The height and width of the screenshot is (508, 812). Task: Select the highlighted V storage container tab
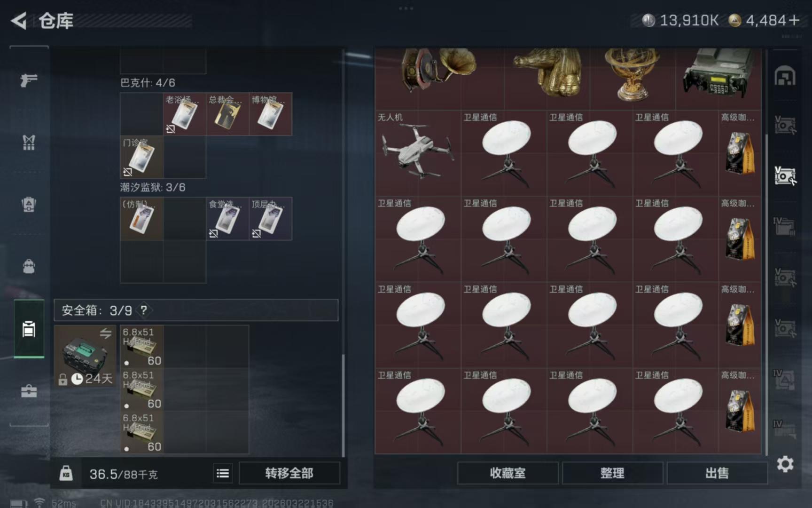coord(785,175)
